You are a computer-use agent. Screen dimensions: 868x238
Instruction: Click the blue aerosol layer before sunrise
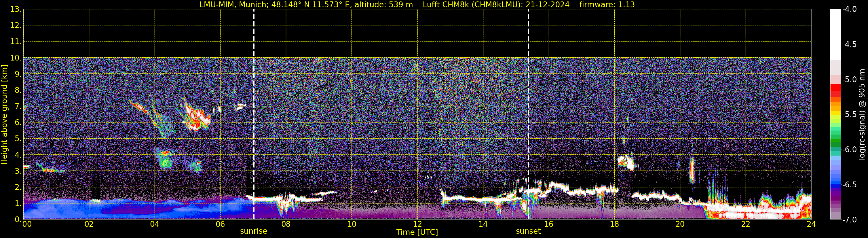point(138,209)
